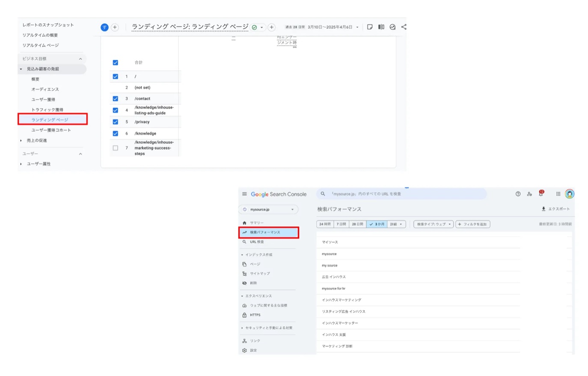Expand 売上の促進
This screenshot has height=376, width=588.
coord(21,140)
